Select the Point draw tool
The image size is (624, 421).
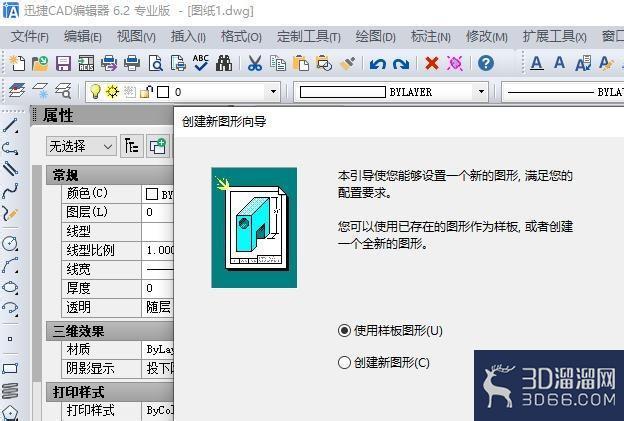[10, 339]
